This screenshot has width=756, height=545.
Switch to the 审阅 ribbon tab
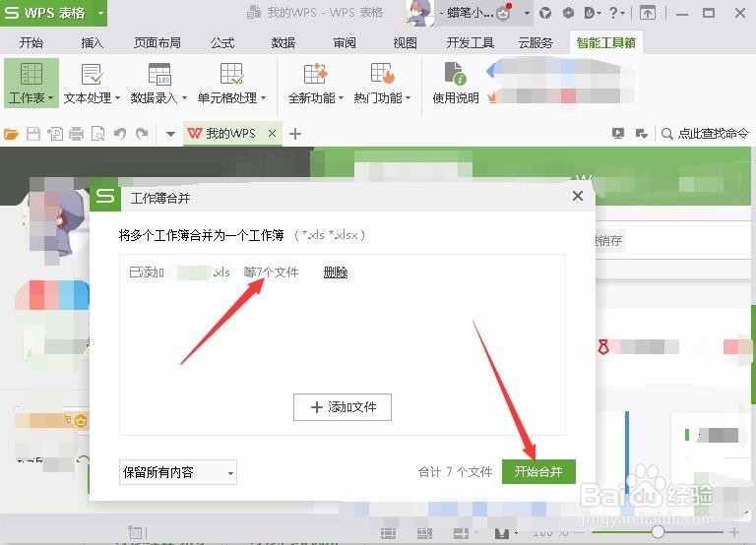tap(345, 43)
